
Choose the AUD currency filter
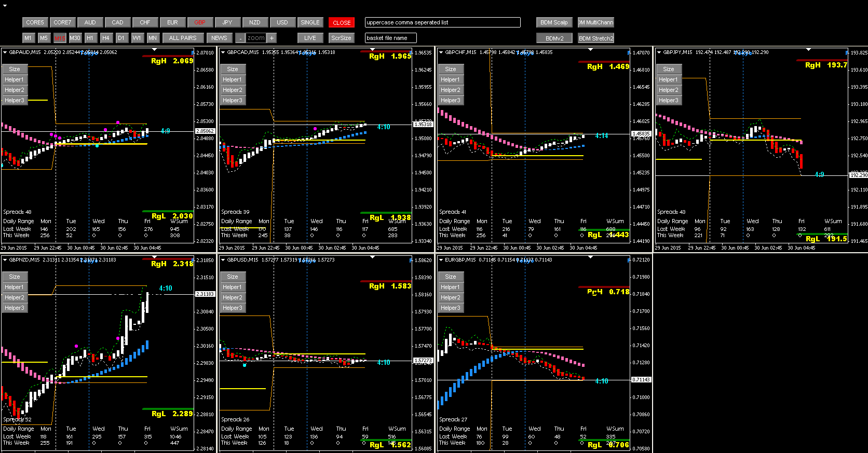(90, 22)
